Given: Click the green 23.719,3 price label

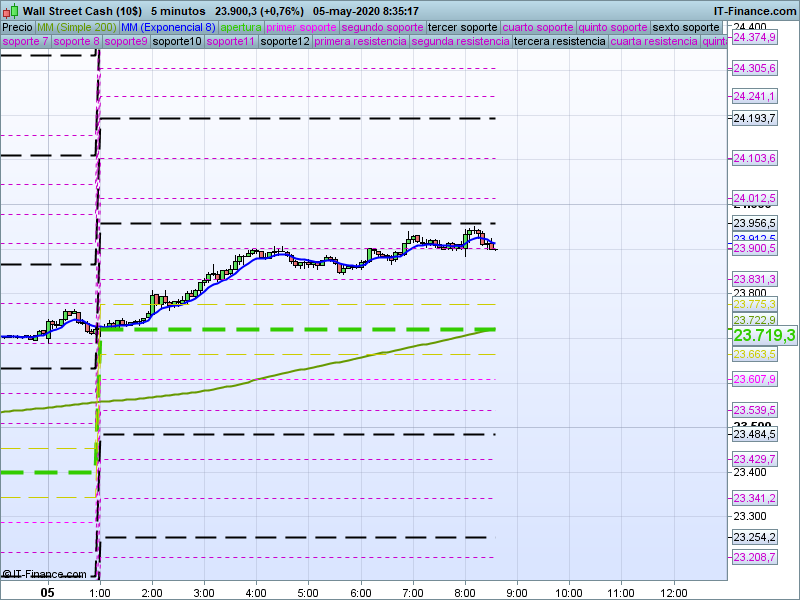Looking at the screenshot, I should [x=764, y=336].
